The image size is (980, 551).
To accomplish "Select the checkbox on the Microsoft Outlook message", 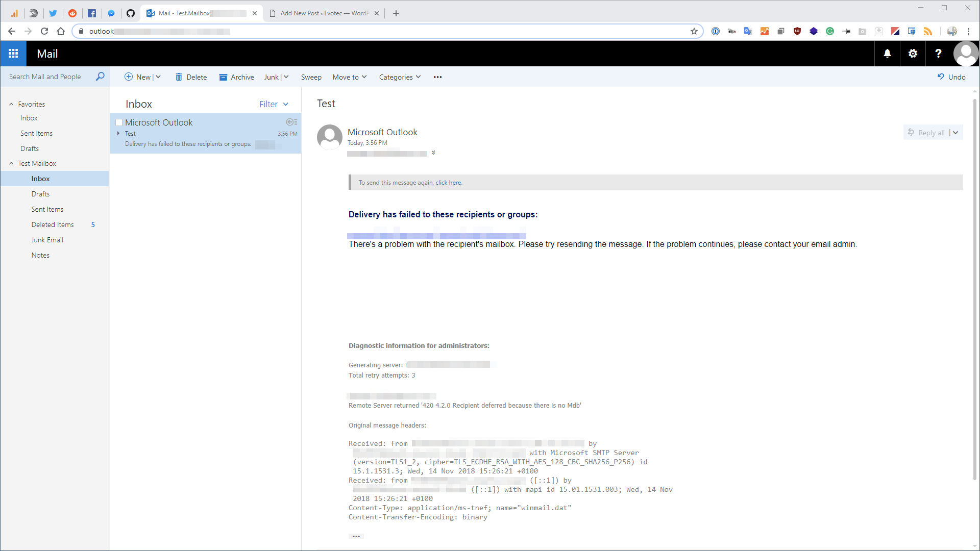I will click(x=118, y=122).
